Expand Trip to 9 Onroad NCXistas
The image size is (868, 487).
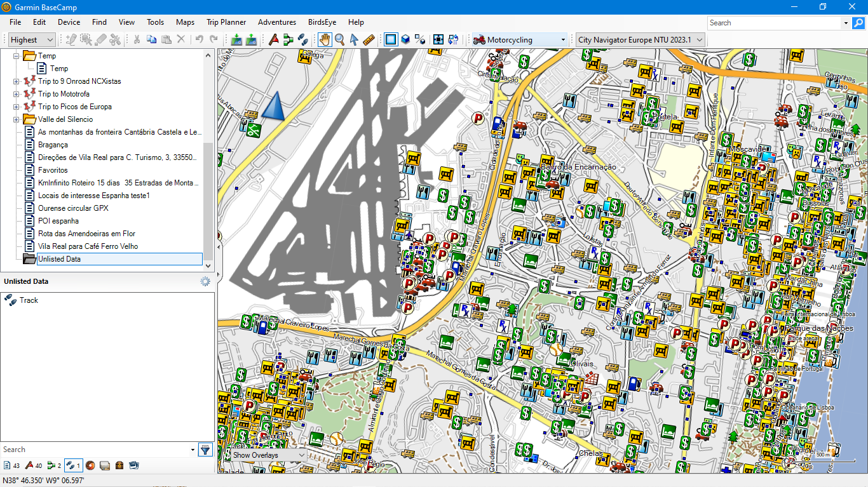coord(17,81)
